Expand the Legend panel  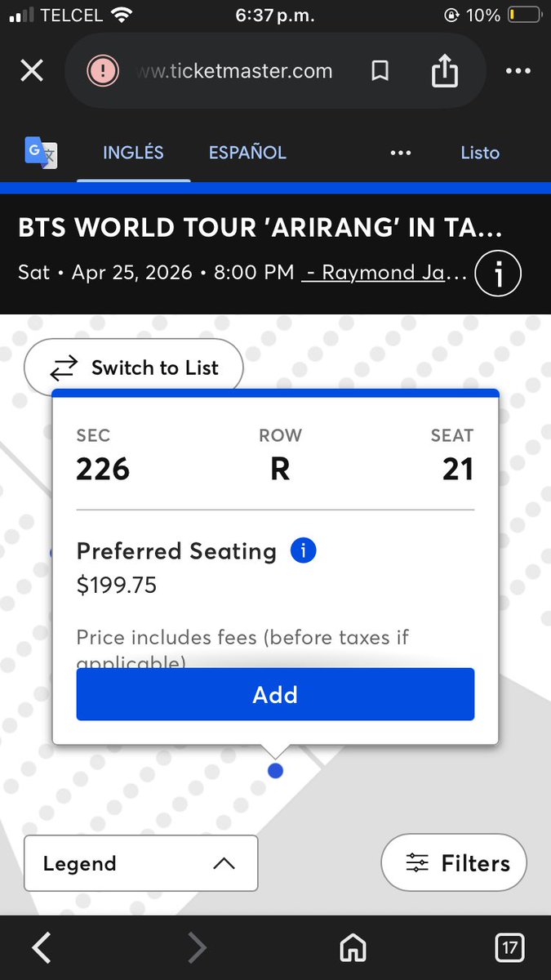tap(141, 863)
